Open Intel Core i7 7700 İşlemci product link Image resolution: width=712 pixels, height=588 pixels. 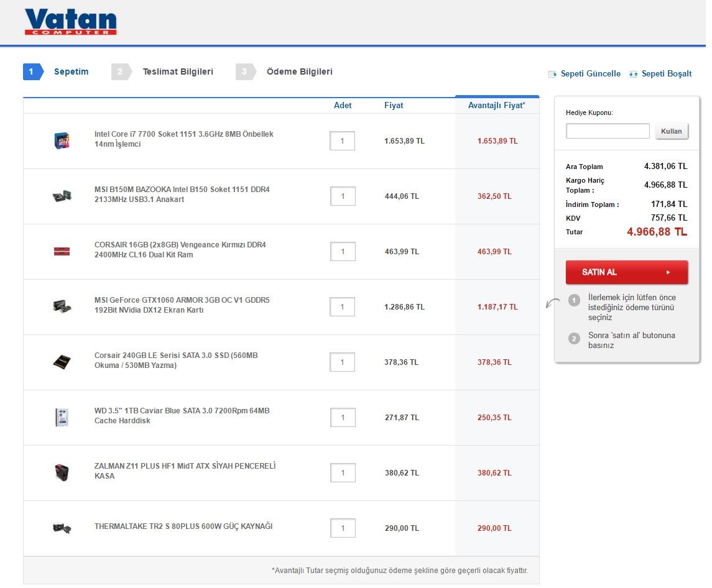click(184, 139)
